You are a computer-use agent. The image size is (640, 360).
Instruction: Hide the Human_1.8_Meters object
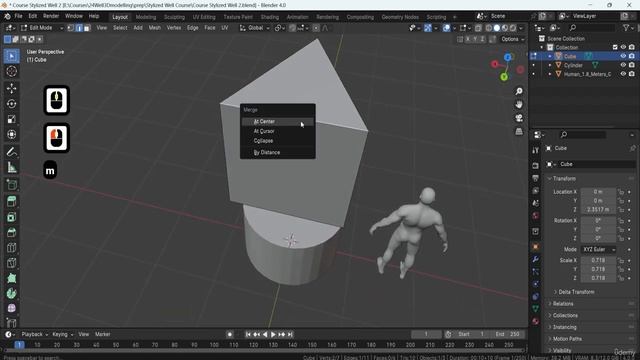pyautogui.click(x=623, y=74)
